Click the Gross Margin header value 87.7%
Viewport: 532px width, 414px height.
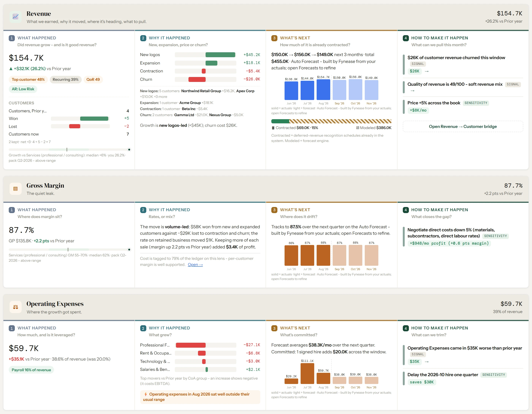tap(513, 186)
